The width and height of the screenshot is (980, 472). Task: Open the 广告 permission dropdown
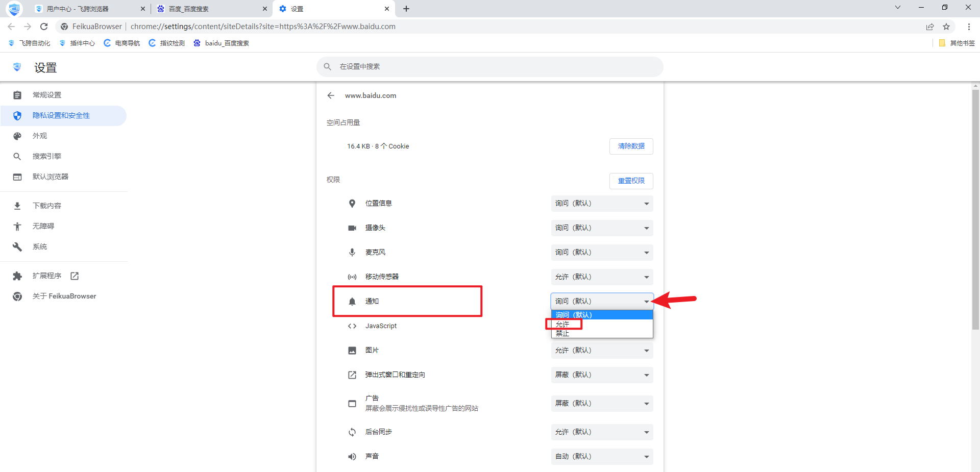click(602, 404)
